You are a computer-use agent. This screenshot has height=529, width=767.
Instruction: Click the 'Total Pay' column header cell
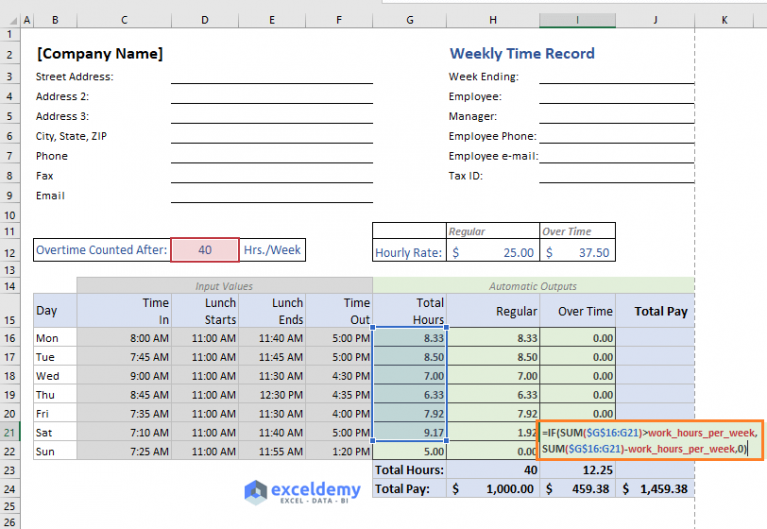[x=655, y=311]
